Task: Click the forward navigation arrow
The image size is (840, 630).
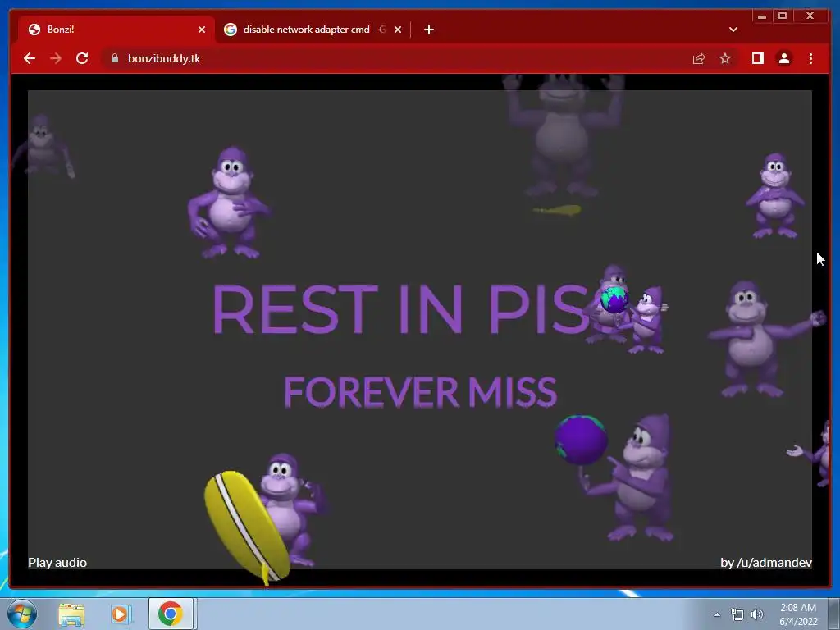Action: tap(56, 58)
